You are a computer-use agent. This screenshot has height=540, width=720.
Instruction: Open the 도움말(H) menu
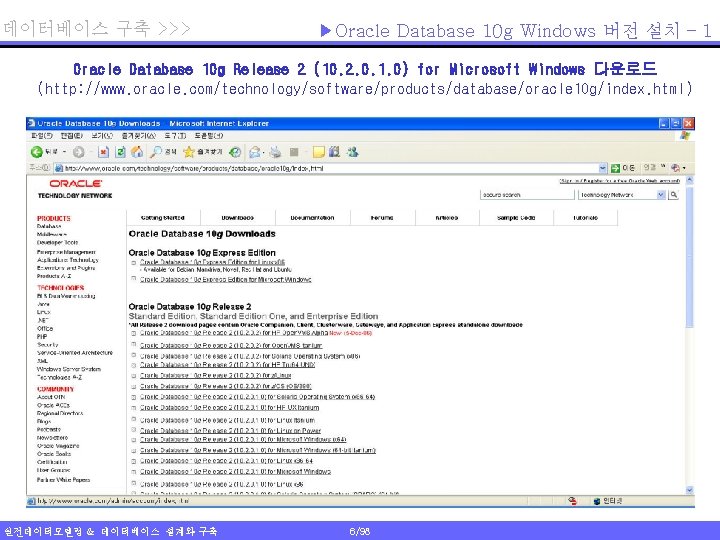pos(208,136)
